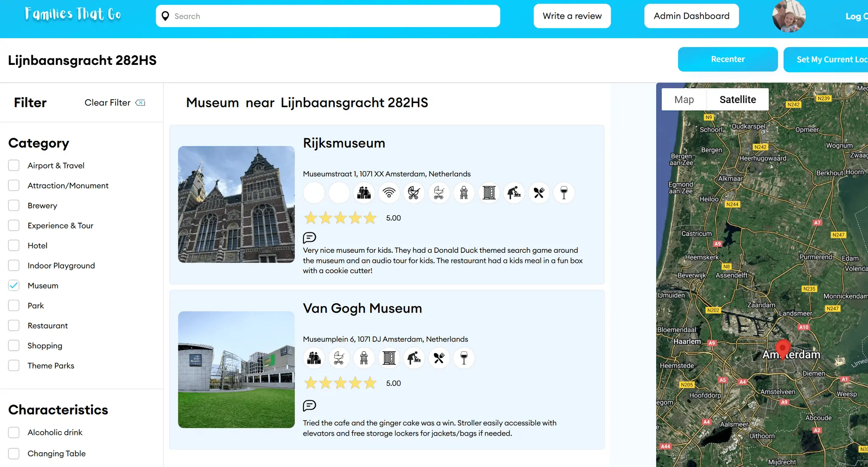Enable the Brewery category filter
This screenshot has height=467, width=868.
14,205
